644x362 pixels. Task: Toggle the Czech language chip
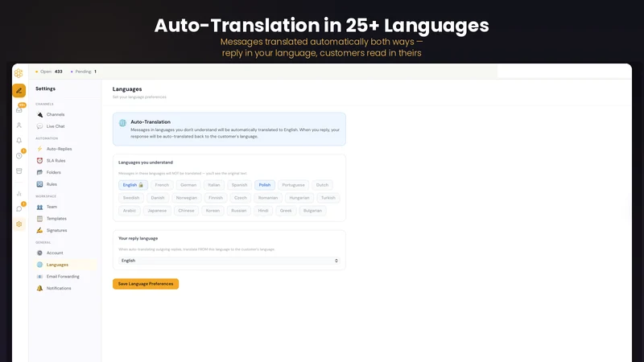pyautogui.click(x=241, y=198)
